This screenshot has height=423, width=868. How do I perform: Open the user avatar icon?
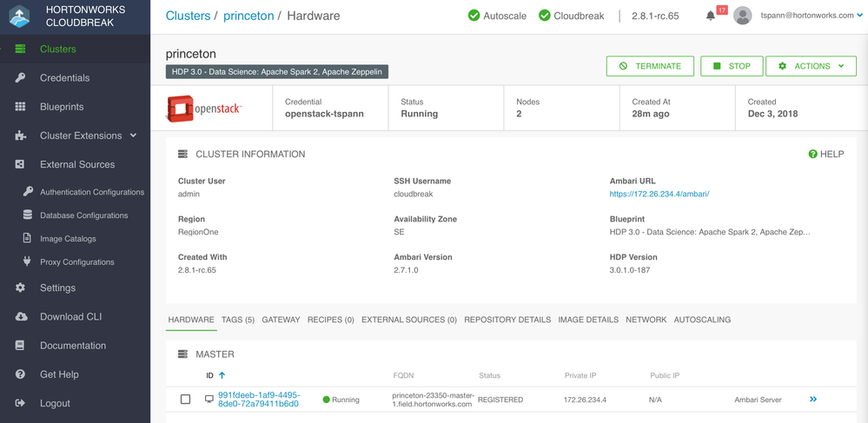point(742,16)
